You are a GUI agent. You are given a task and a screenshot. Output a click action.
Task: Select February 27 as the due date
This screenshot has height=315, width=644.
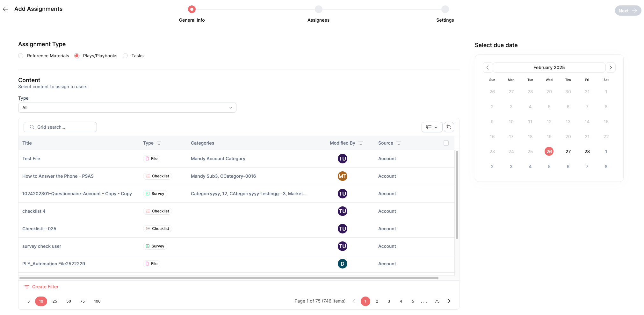[568, 152]
